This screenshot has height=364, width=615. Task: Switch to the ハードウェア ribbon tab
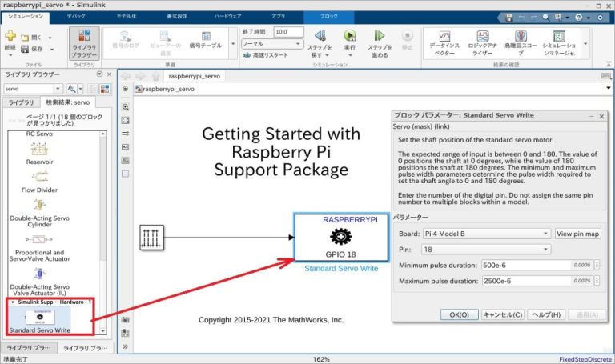227,17
